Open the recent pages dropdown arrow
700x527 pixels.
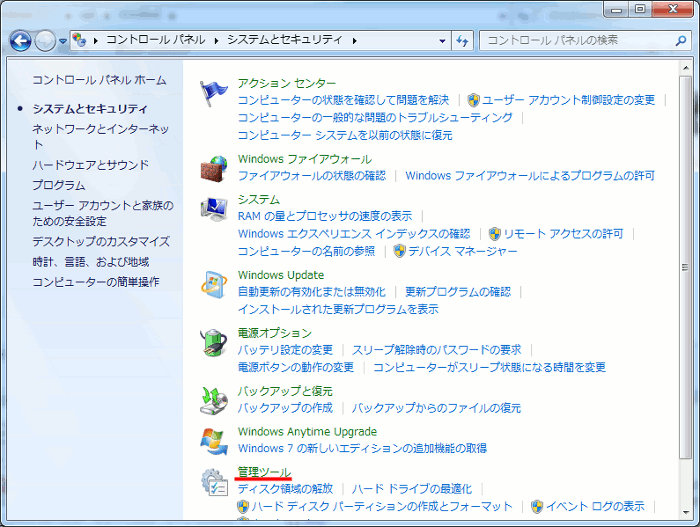click(x=63, y=41)
